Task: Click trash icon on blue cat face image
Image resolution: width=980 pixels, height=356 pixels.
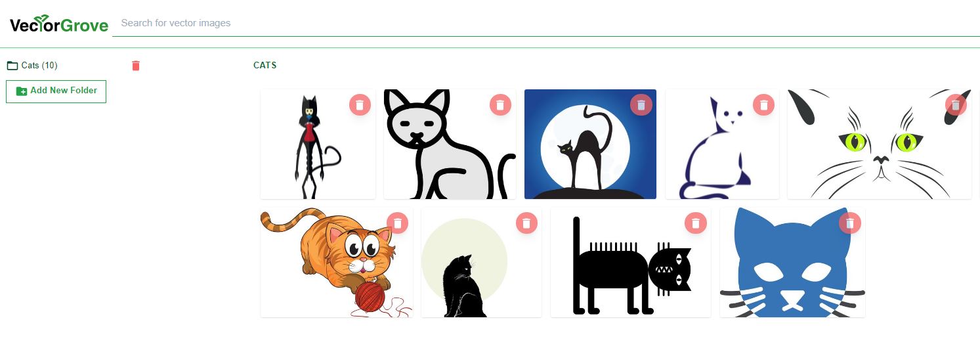Action: click(850, 223)
